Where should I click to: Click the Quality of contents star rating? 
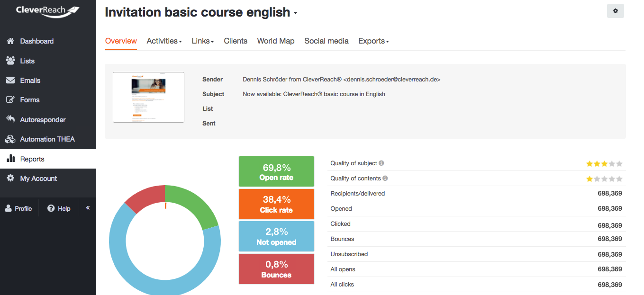point(604,179)
